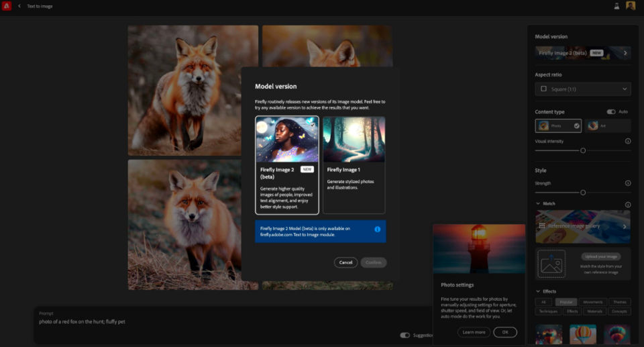This screenshot has height=347, width=644.
Task: Adjust the Visual intensity slider handle
Action: (583, 150)
